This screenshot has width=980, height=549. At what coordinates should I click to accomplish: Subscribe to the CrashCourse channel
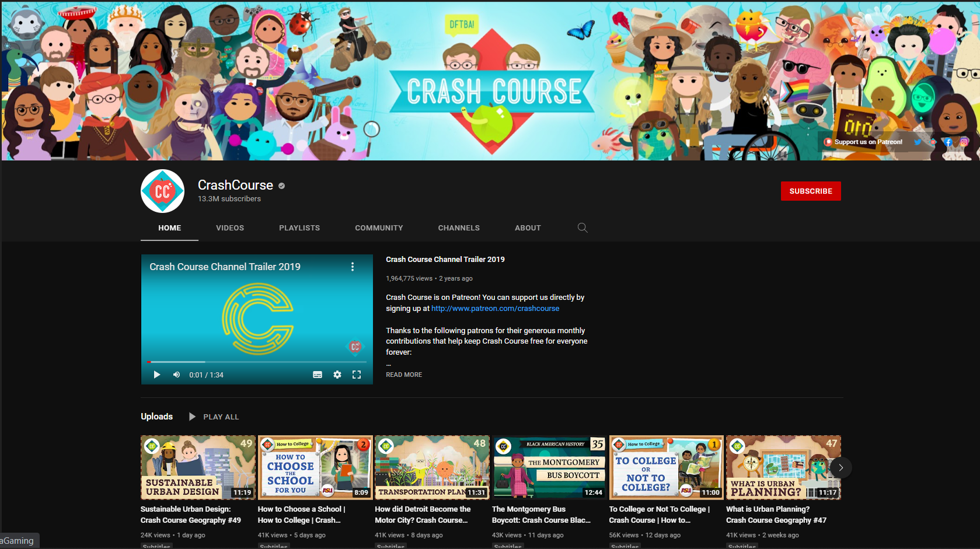811,191
